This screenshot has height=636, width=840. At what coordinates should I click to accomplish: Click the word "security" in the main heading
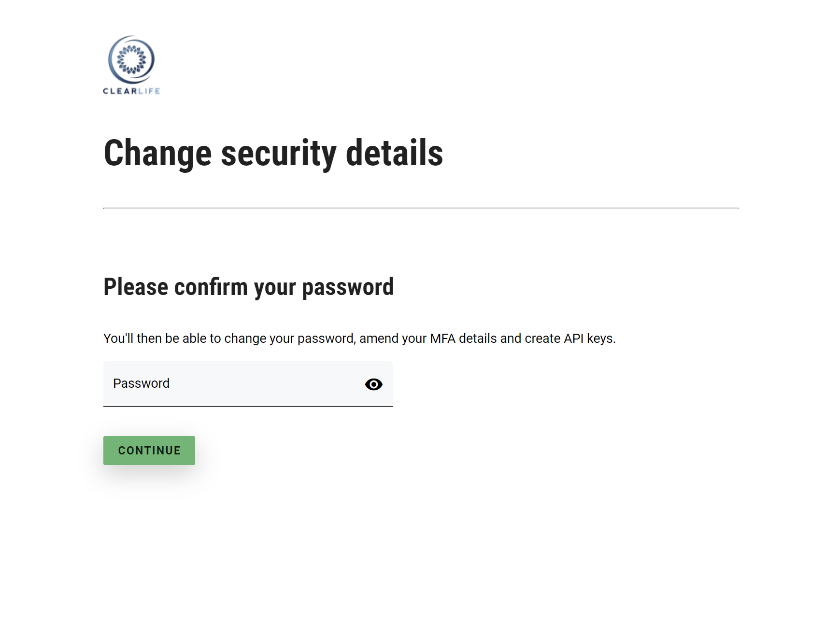(278, 154)
